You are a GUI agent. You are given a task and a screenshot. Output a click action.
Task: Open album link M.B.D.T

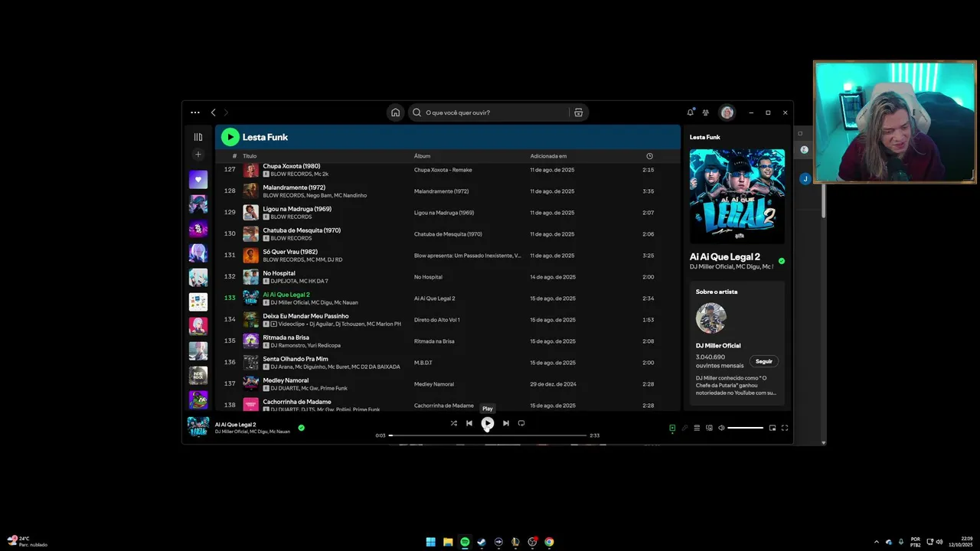423,363
